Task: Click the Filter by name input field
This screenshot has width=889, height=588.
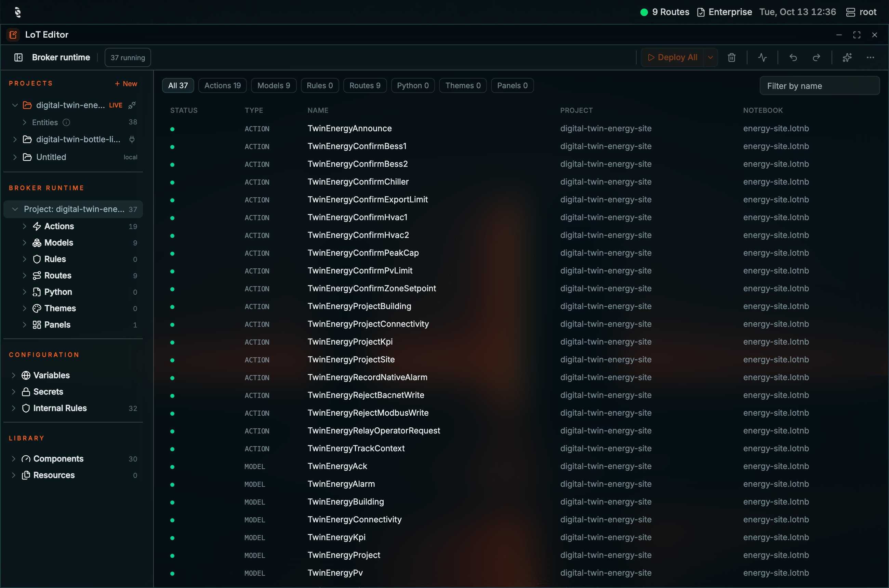Action: 819,86
